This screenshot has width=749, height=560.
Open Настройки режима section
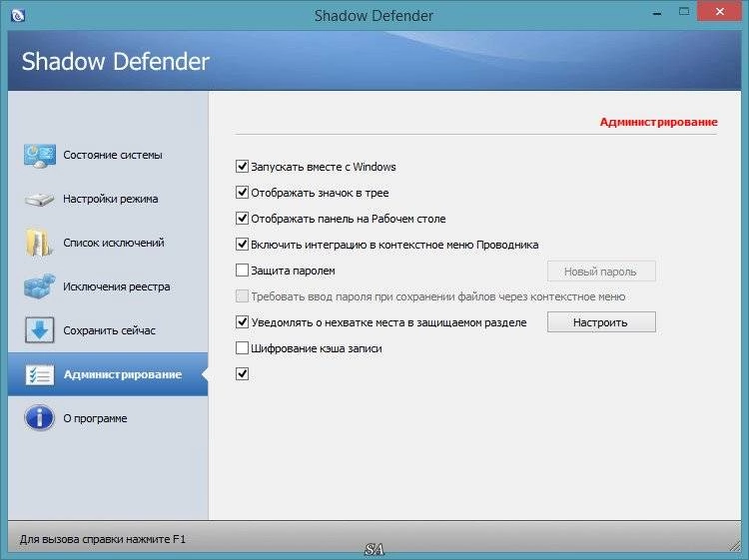[110, 199]
